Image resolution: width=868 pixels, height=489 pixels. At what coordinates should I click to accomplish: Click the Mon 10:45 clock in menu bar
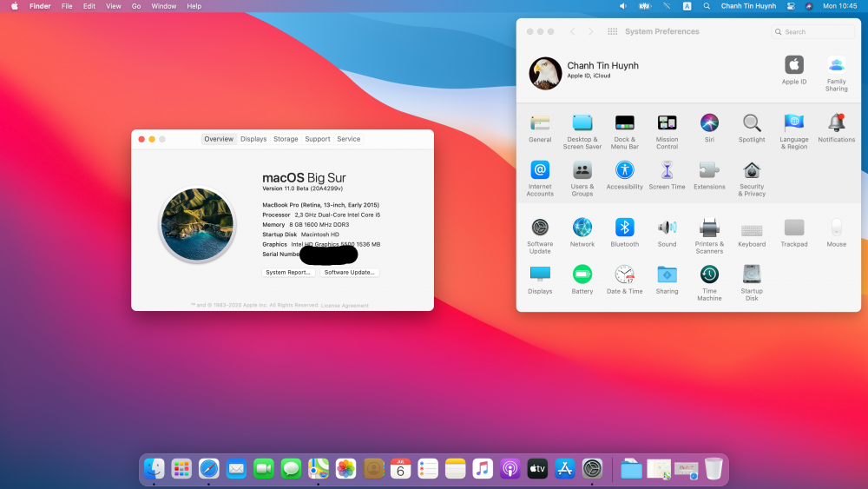click(839, 6)
